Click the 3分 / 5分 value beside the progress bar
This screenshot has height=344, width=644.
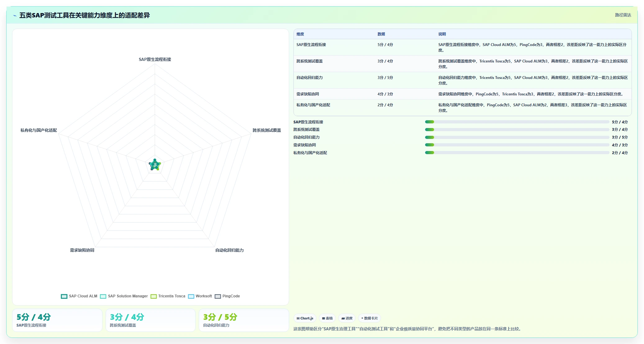(x=620, y=137)
